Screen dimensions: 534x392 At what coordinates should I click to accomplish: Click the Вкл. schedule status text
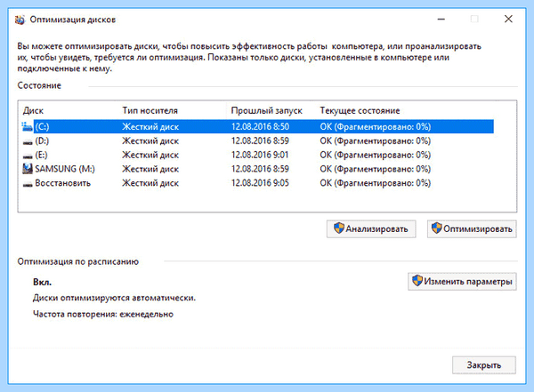pyautogui.click(x=42, y=282)
